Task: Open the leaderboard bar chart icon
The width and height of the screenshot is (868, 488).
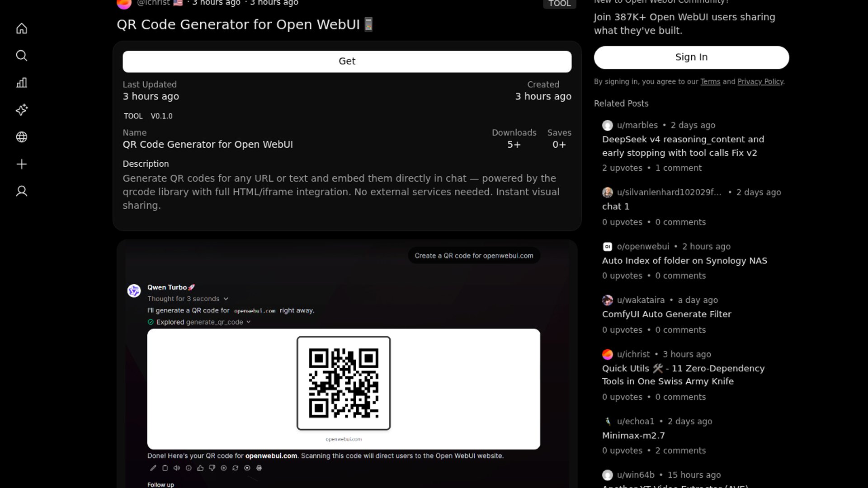Action: tap(22, 83)
